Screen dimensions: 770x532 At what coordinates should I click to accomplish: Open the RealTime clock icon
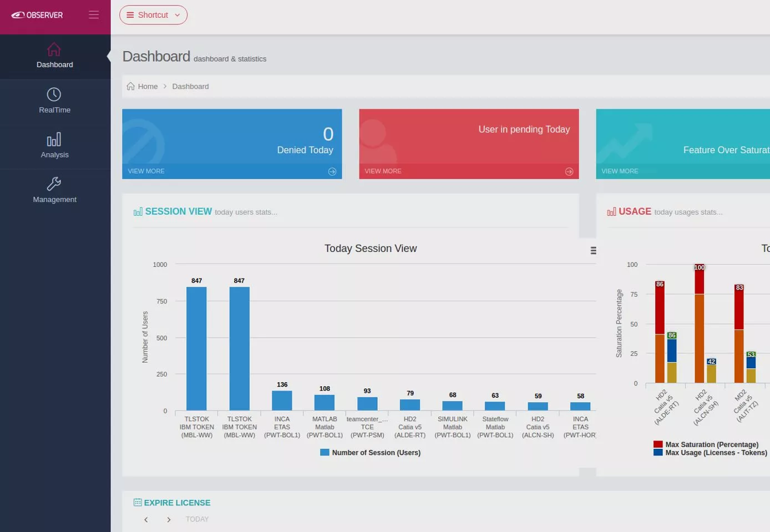(x=54, y=94)
